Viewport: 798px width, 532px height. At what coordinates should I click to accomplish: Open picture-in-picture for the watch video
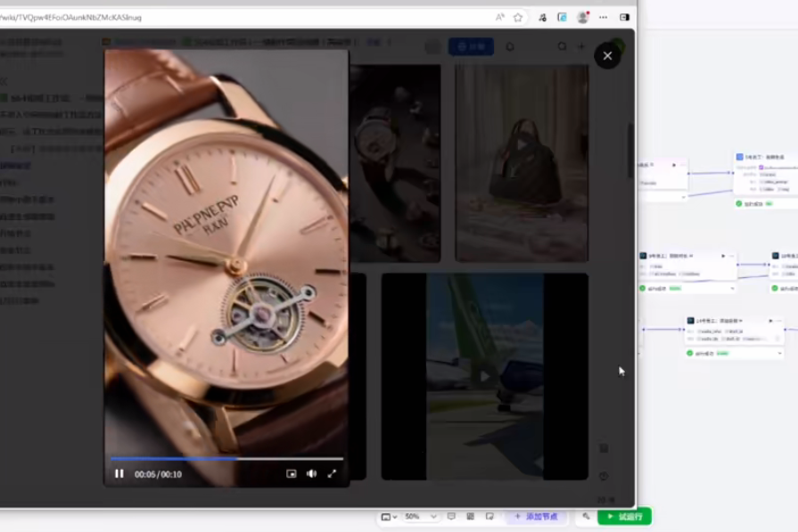(x=291, y=474)
